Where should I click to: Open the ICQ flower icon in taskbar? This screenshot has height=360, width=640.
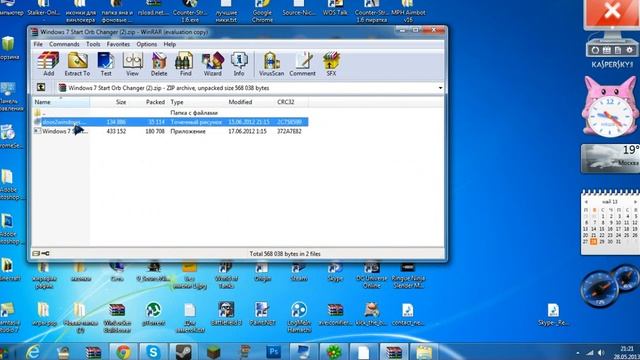[x=333, y=352]
